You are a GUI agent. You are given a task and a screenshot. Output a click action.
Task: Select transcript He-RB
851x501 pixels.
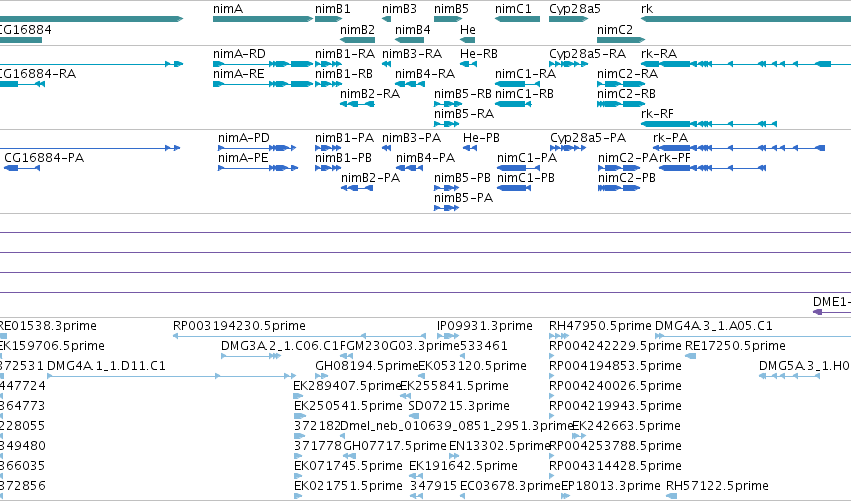[468, 64]
